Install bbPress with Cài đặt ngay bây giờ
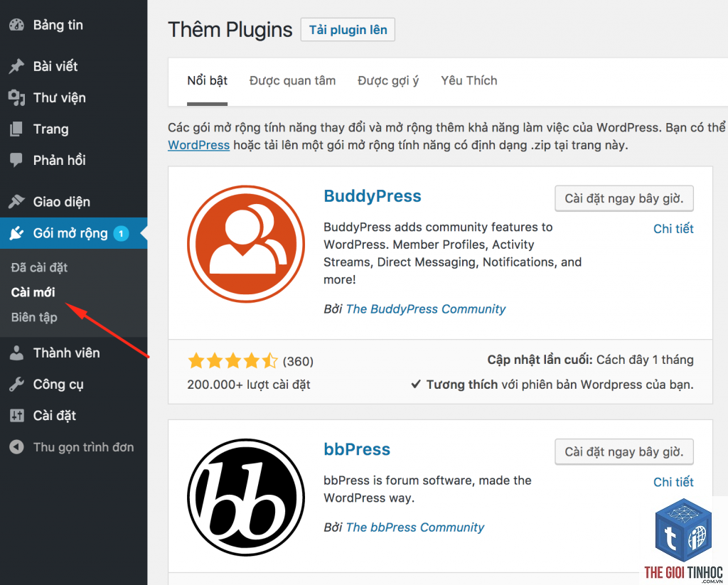This screenshot has width=728, height=585. pos(624,452)
